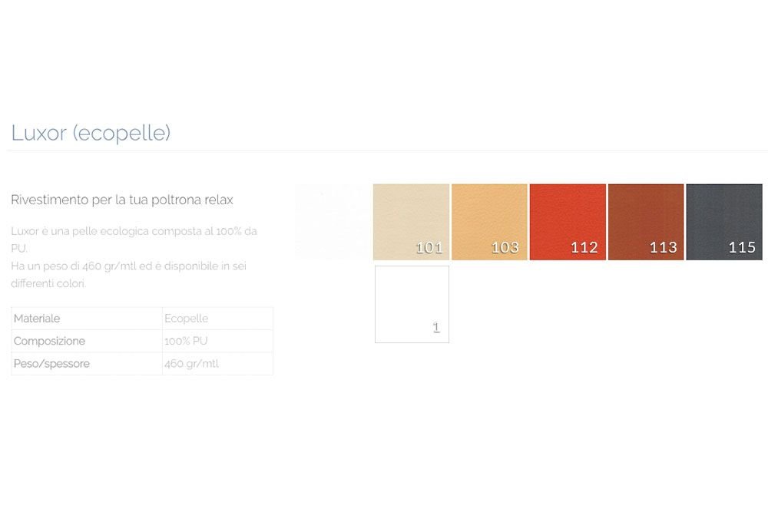This screenshot has width=768, height=532.
Task: Click the "Peso/spessore" row label
Action: 51,364
